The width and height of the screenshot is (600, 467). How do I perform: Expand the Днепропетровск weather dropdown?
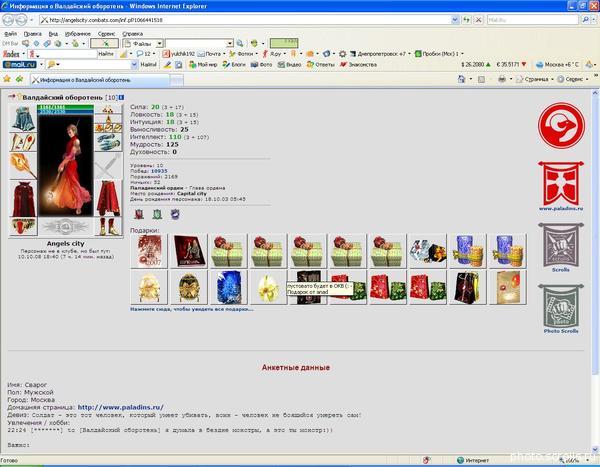409,54
